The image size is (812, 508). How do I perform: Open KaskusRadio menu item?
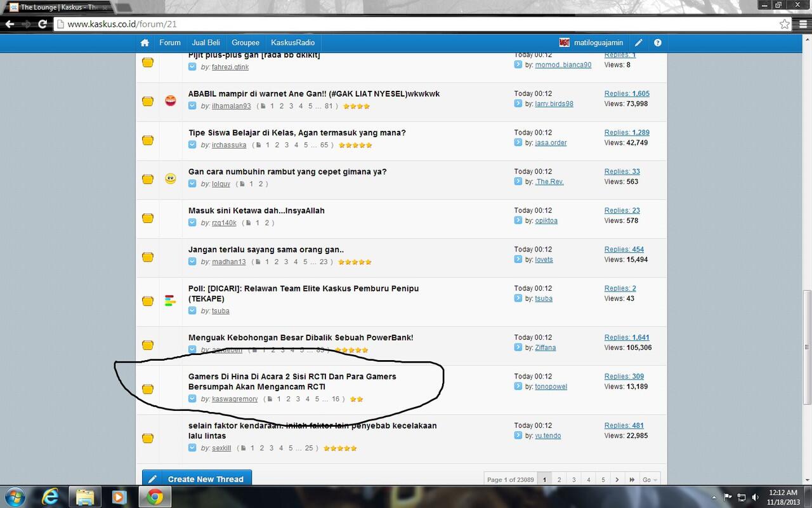pyautogui.click(x=292, y=43)
